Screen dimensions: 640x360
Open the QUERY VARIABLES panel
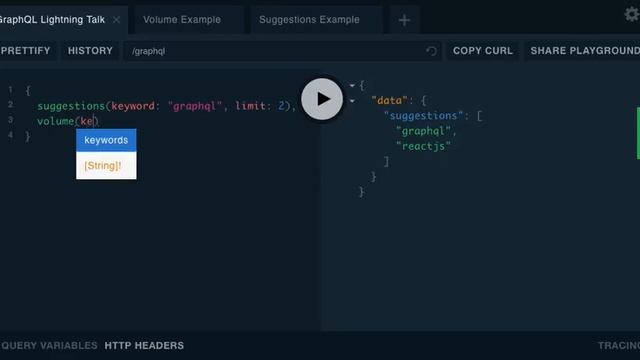(49, 345)
